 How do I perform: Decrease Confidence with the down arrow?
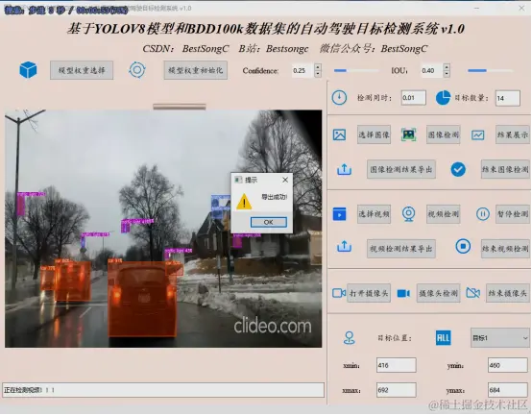pyautogui.click(x=318, y=74)
